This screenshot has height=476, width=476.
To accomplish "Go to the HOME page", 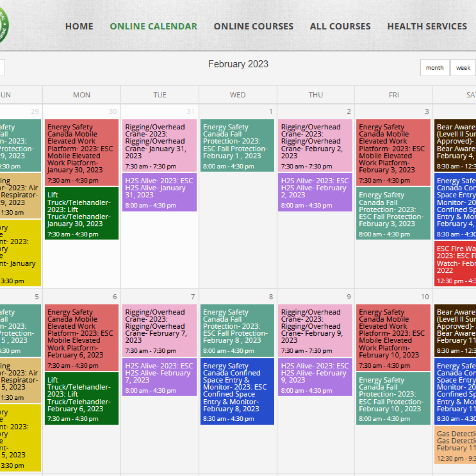I will point(79,26).
